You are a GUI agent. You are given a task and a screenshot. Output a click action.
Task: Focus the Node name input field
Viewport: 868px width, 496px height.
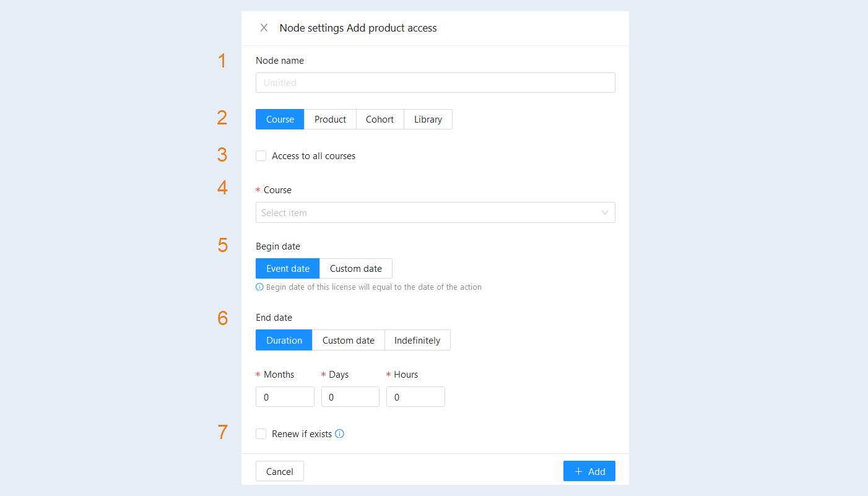(435, 83)
